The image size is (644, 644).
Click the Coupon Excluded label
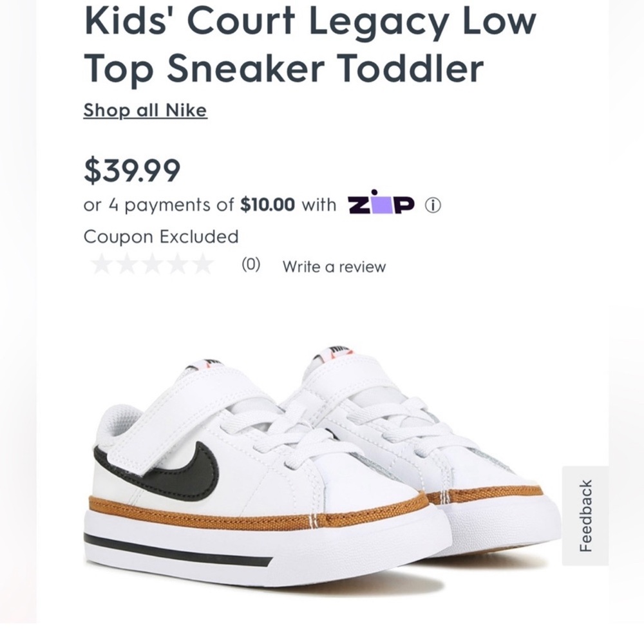pos(160,236)
